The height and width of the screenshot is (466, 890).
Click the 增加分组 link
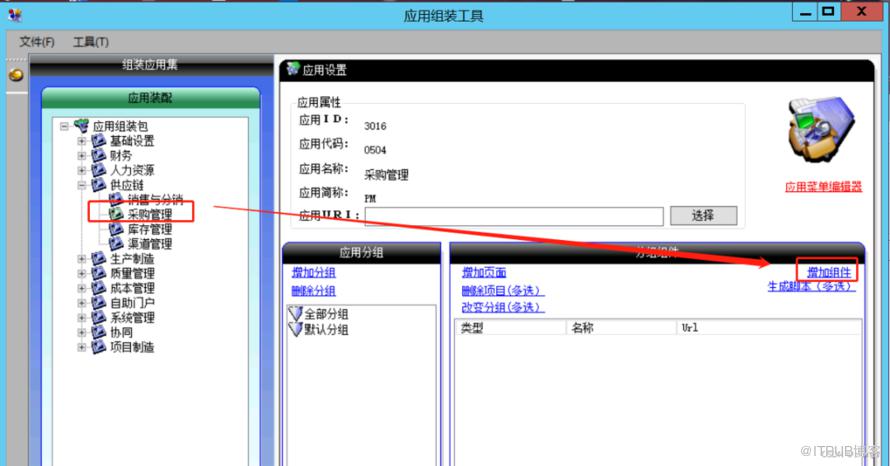pos(313,272)
